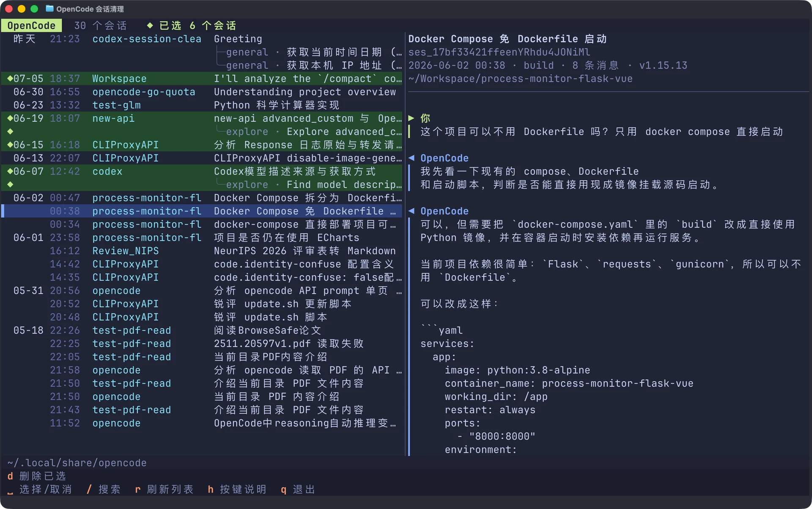Select the 21:50 opencode PDF 内容介绍 session
Screen dimensions: 812x509
tap(202, 397)
